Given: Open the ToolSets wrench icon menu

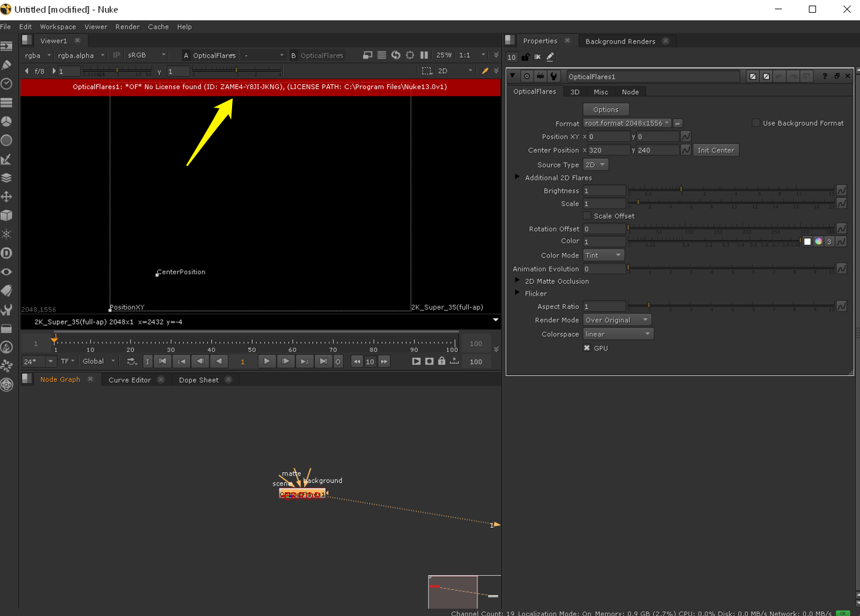Looking at the screenshot, I should (7, 310).
